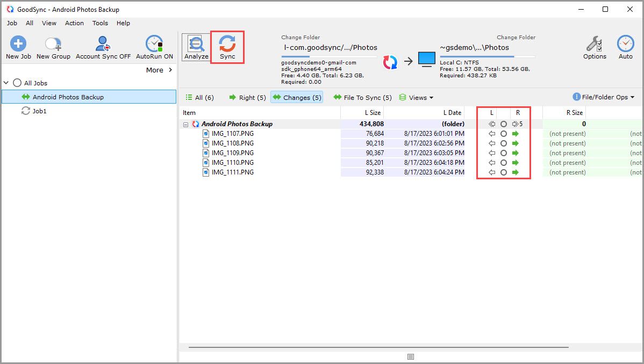Collapse the Android Photos Backup folder row
Viewport: 644px width, 364px height.
(x=185, y=125)
